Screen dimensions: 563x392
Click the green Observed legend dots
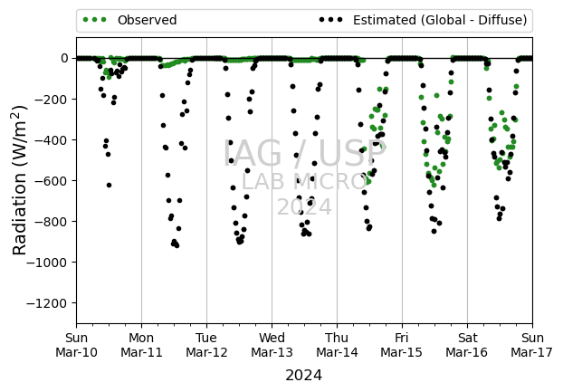point(94,20)
